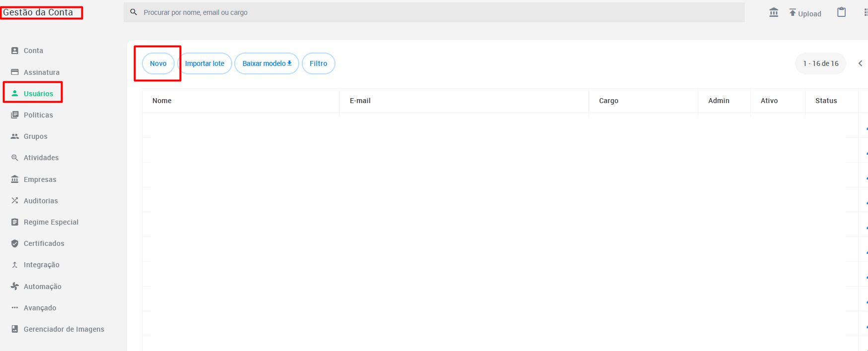The width and height of the screenshot is (868, 351).
Task: Click the Gerenciador de Imagens icon
Action: point(15,329)
